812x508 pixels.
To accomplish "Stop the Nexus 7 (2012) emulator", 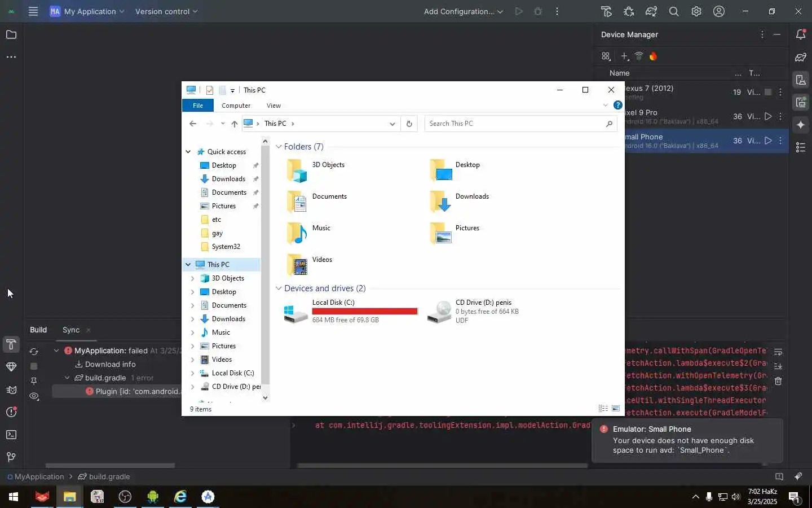I will pyautogui.click(x=768, y=92).
